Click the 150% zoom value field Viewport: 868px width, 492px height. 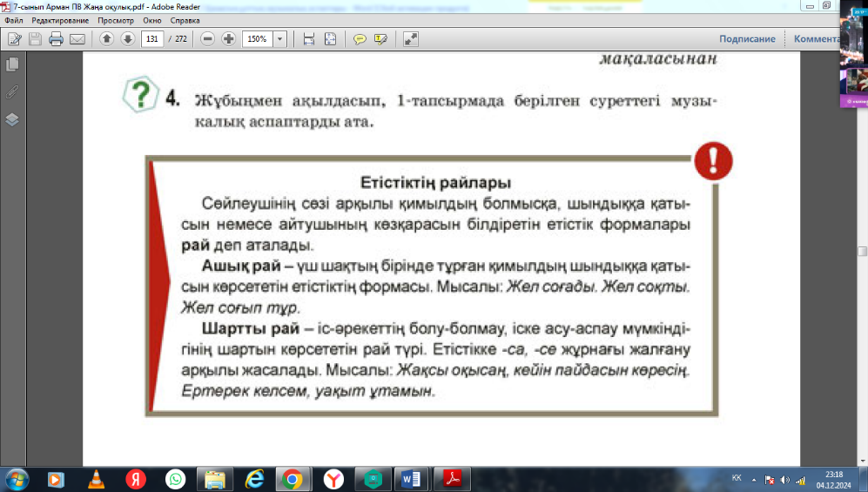(258, 38)
